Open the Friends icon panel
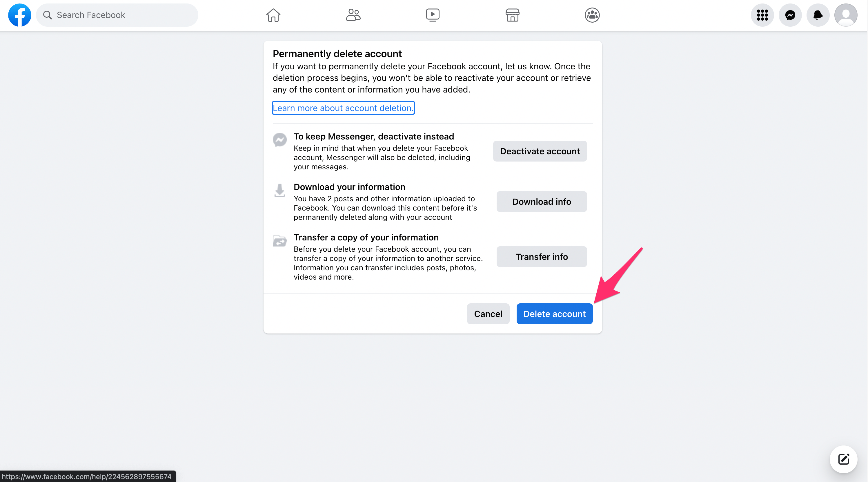The width and height of the screenshot is (868, 482). (x=353, y=15)
